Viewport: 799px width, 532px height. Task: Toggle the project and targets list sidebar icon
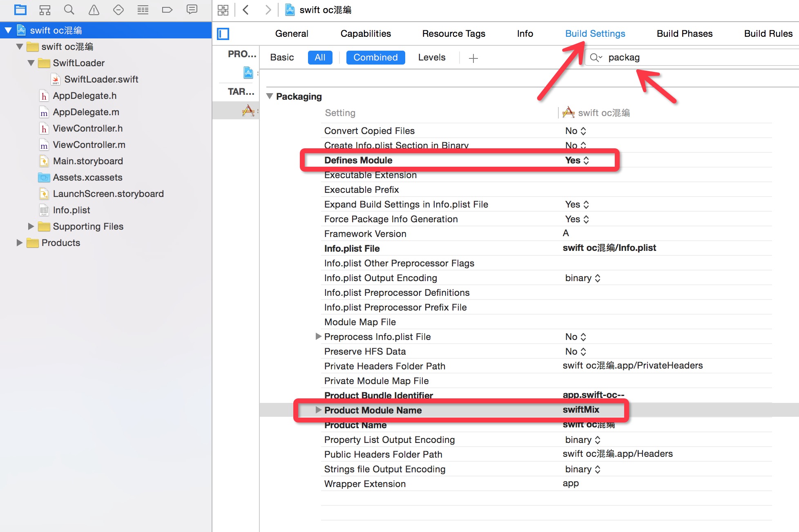click(x=223, y=34)
